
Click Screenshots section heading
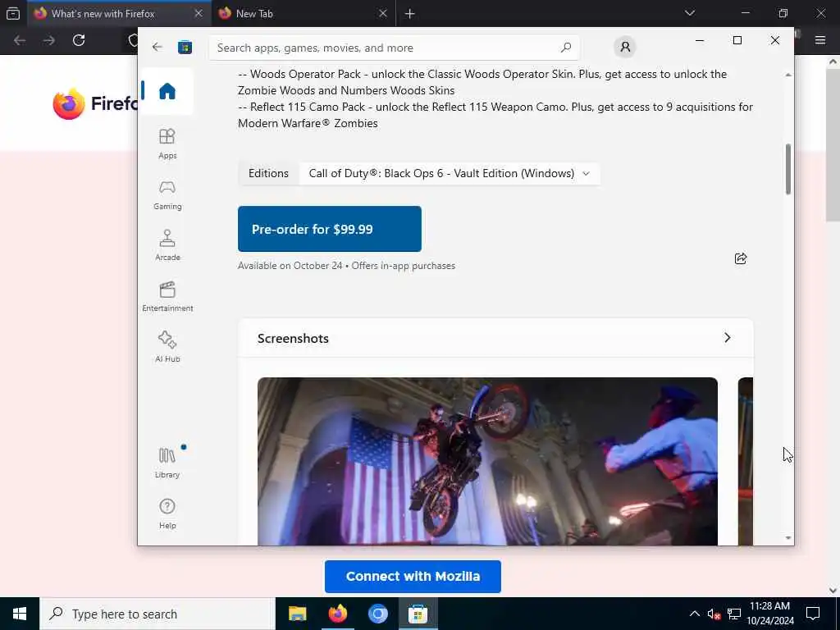click(293, 339)
